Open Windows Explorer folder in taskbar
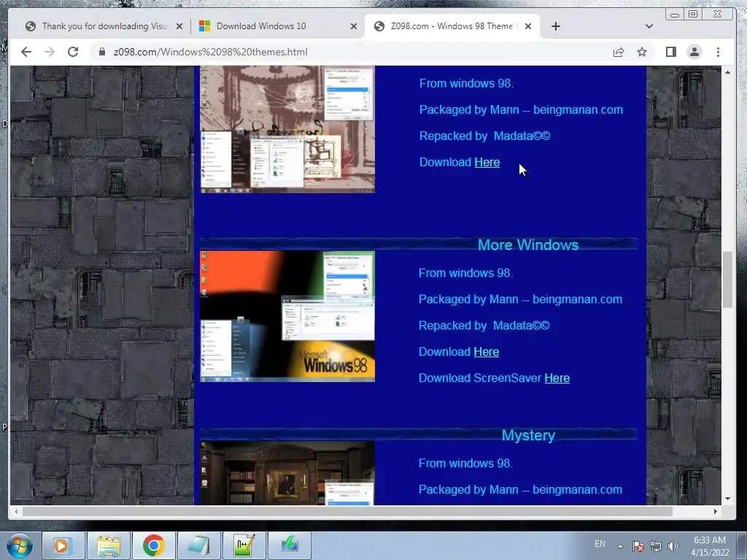Image resolution: width=747 pixels, height=560 pixels. pos(109,545)
